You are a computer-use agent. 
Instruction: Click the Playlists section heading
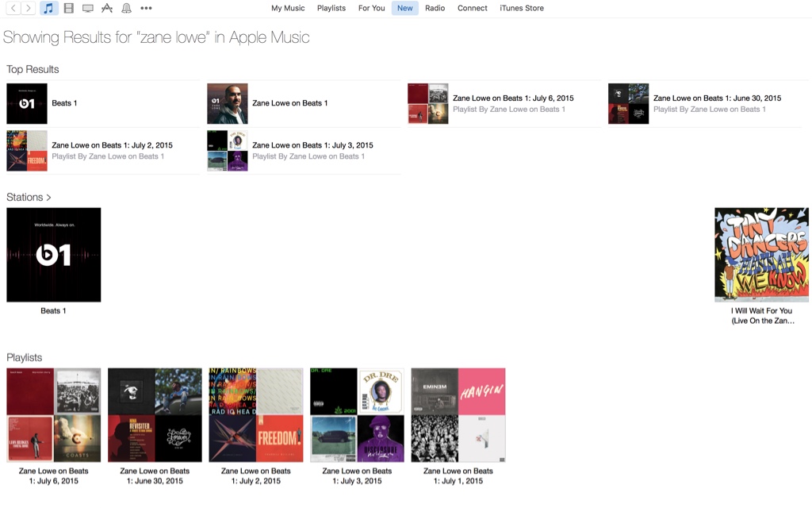click(x=25, y=358)
